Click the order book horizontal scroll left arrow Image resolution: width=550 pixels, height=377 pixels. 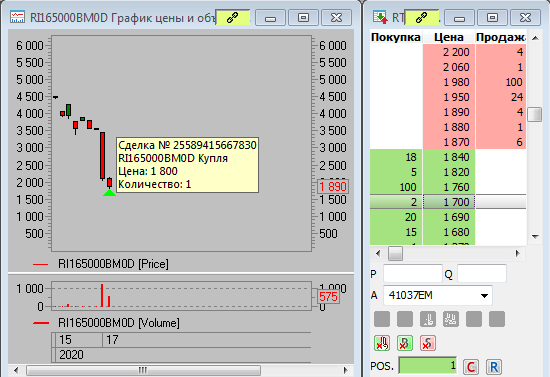[x=378, y=253]
